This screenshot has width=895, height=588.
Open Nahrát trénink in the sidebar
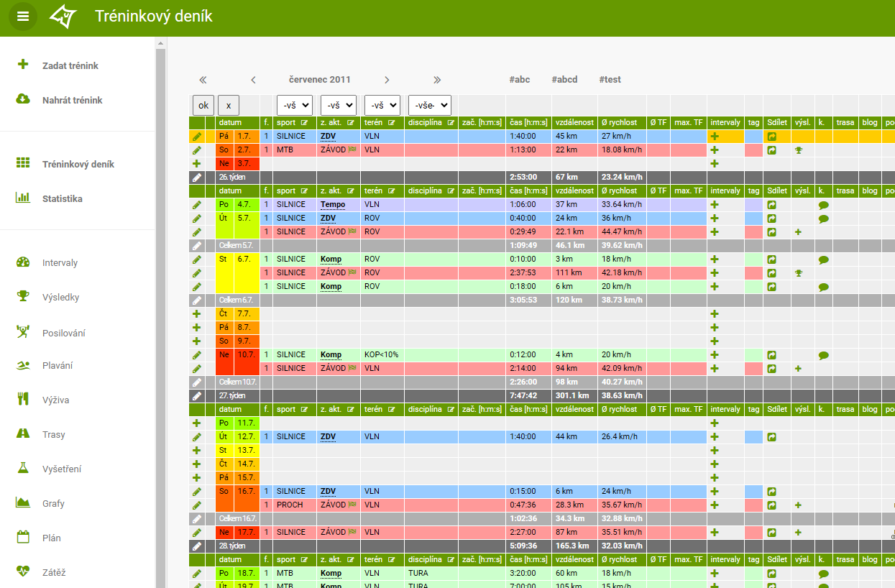pyautogui.click(x=73, y=100)
